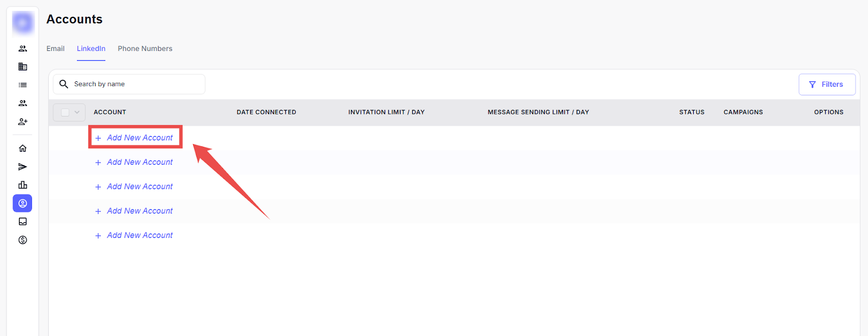This screenshot has width=868, height=336.
Task: Switch to the Email tab
Action: click(x=55, y=49)
